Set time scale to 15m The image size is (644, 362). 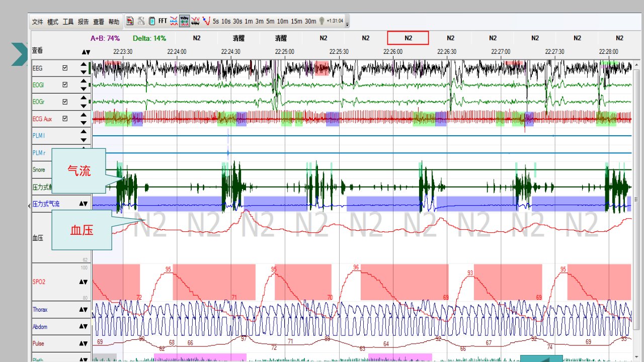(x=296, y=21)
